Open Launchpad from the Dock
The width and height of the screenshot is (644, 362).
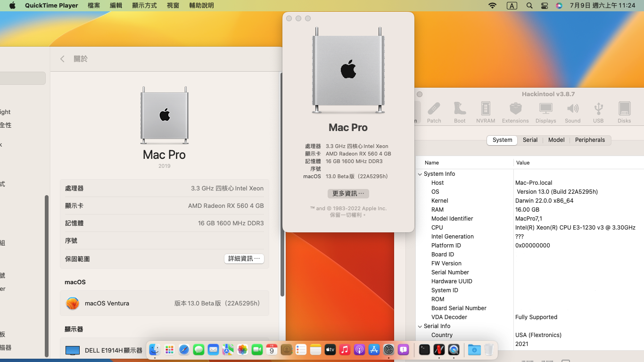coord(169,350)
